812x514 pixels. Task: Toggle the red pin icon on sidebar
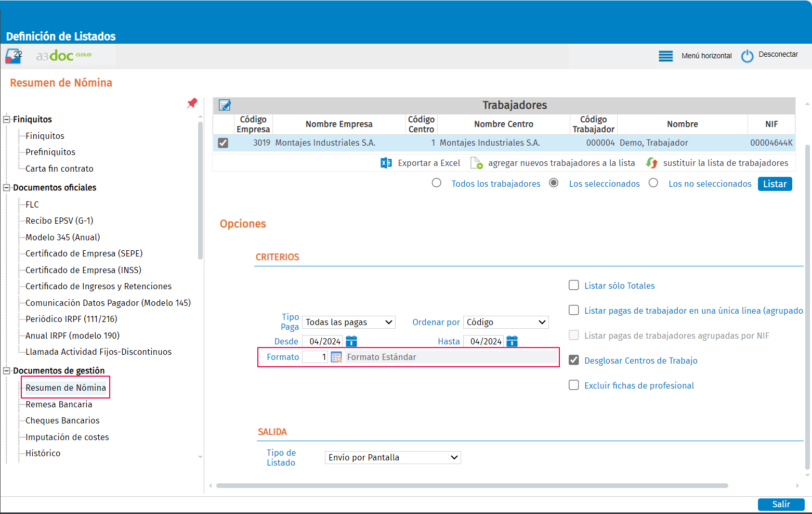tap(192, 103)
